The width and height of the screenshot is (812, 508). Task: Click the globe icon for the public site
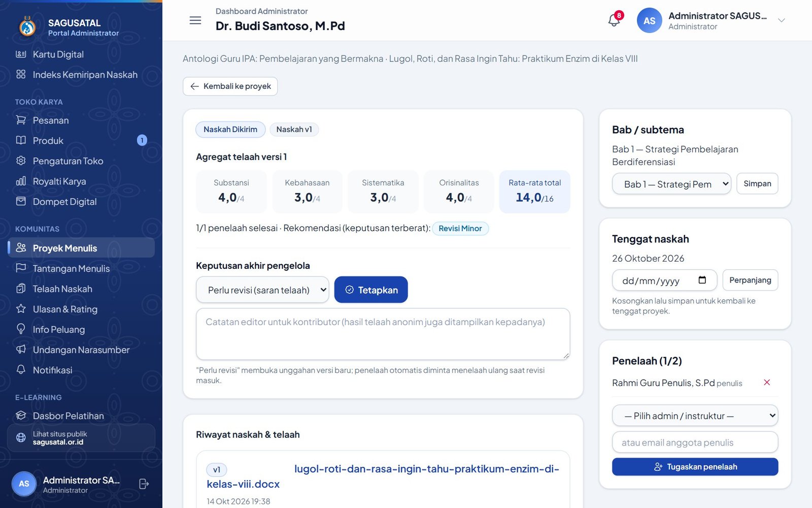pos(21,437)
